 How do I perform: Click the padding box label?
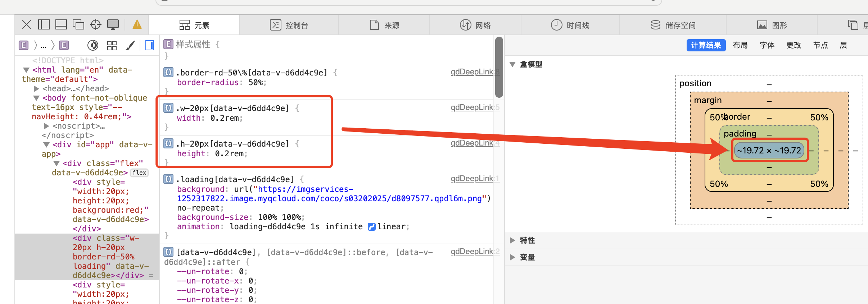[x=740, y=134]
